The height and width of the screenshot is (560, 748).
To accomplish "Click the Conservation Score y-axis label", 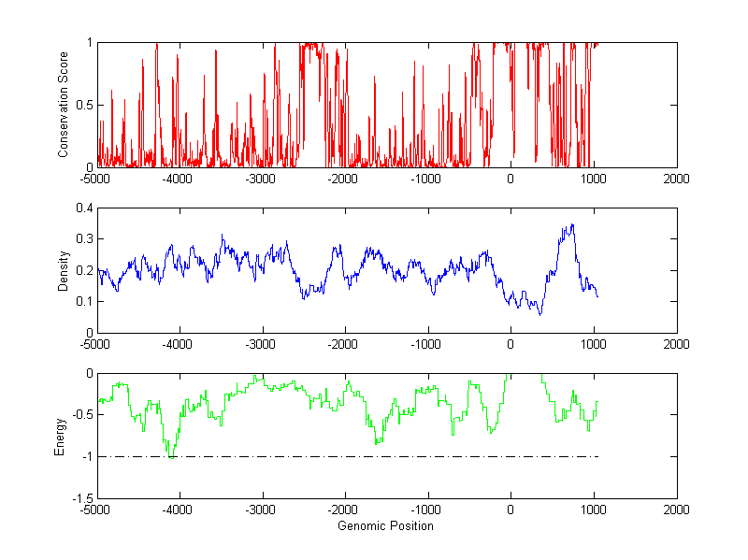I will pyautogui.click(x=65, y=105).
